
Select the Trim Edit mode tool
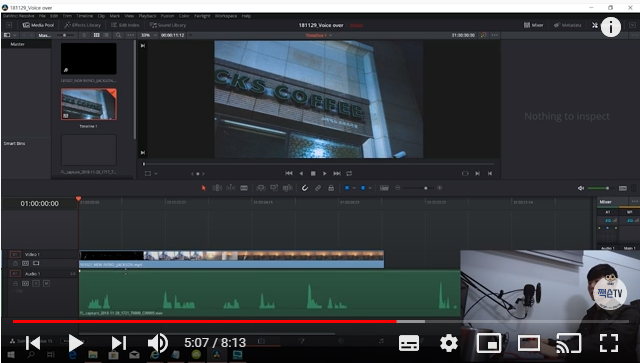click(x=217, y=188)
